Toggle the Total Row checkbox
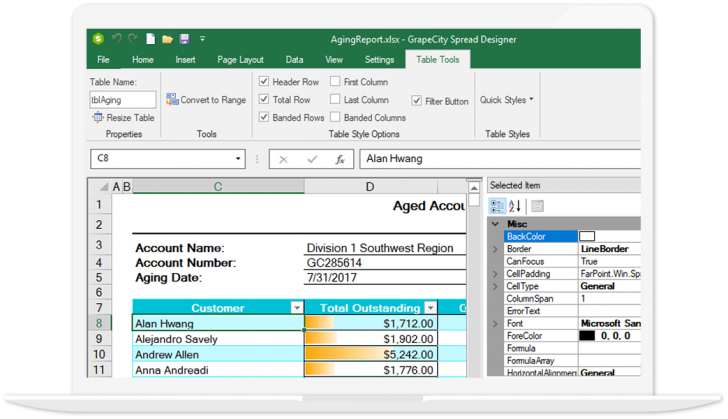Viewport: 728px width, 419px height. (264, 99)
